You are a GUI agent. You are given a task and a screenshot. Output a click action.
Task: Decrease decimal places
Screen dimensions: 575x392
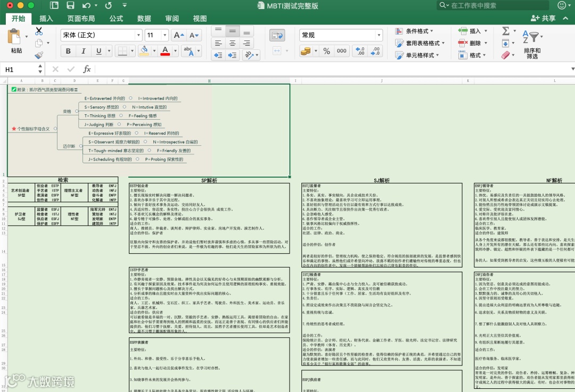click(375, 51)
